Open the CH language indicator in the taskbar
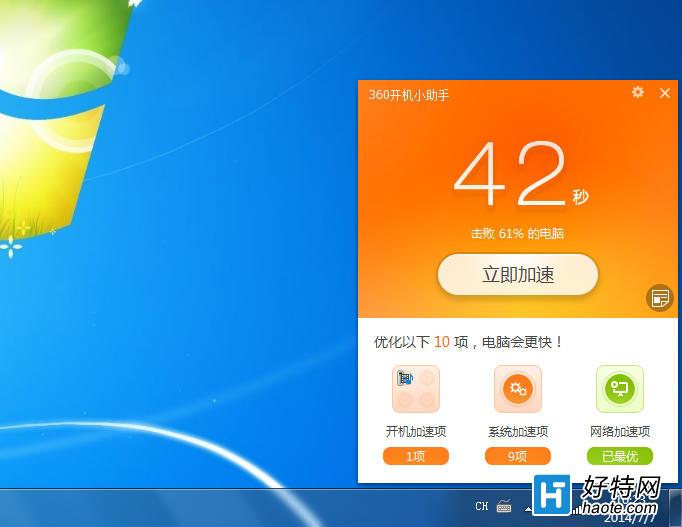 pos(481,506)
